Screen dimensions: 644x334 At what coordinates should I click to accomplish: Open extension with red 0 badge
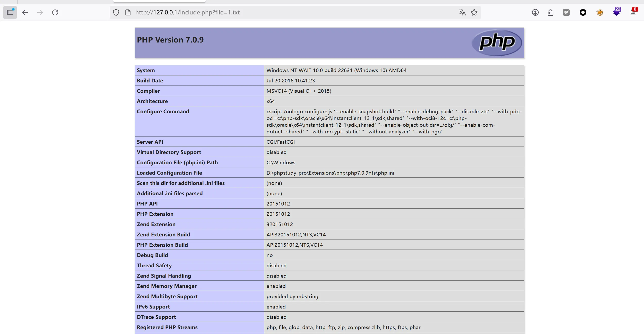click(633, 12)
